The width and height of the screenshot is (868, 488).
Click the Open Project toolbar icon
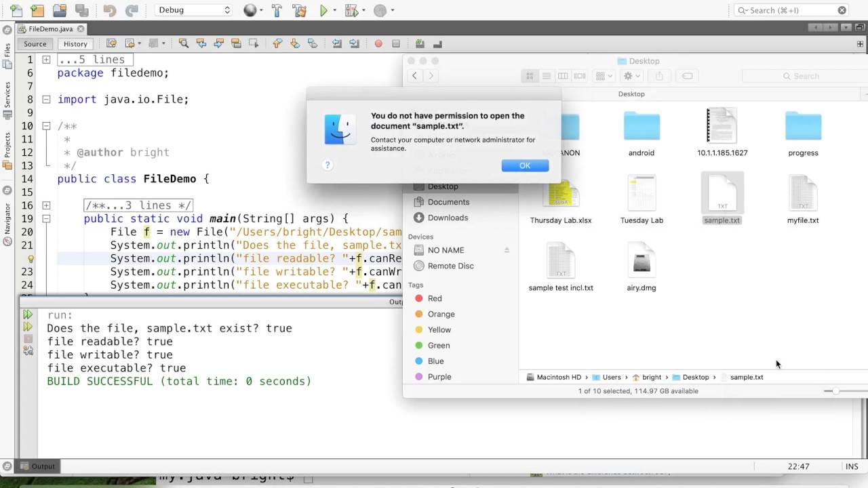coord(60,10)
